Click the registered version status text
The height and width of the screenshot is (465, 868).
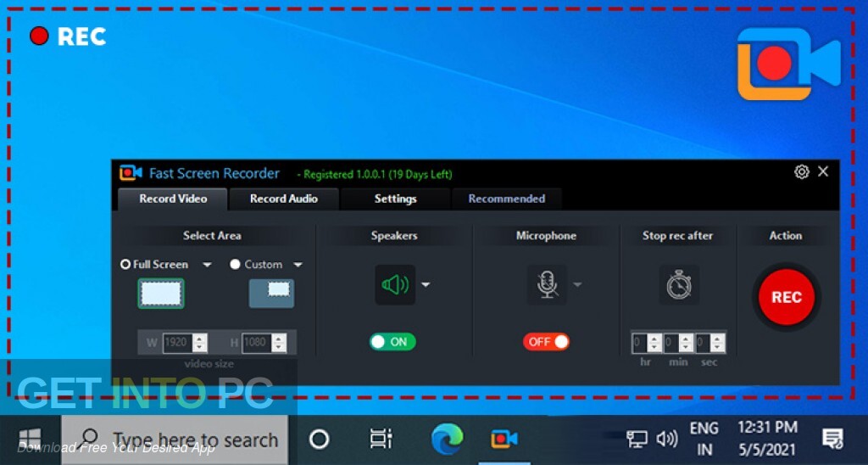(375, 175)
